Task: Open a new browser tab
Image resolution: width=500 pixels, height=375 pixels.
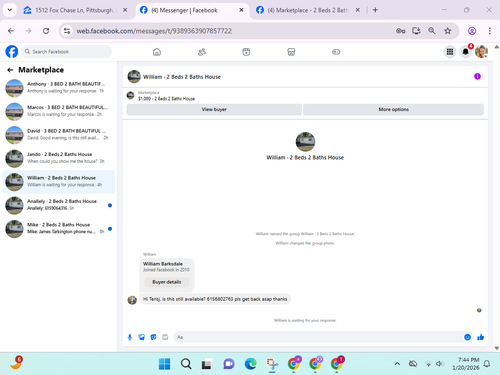Action: click(x=375, y=10)
